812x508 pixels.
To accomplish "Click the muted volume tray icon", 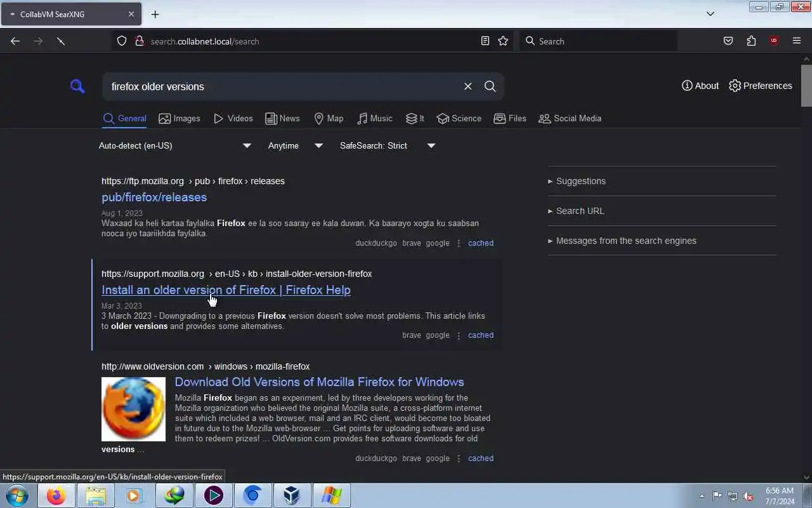I will (749, 496).
